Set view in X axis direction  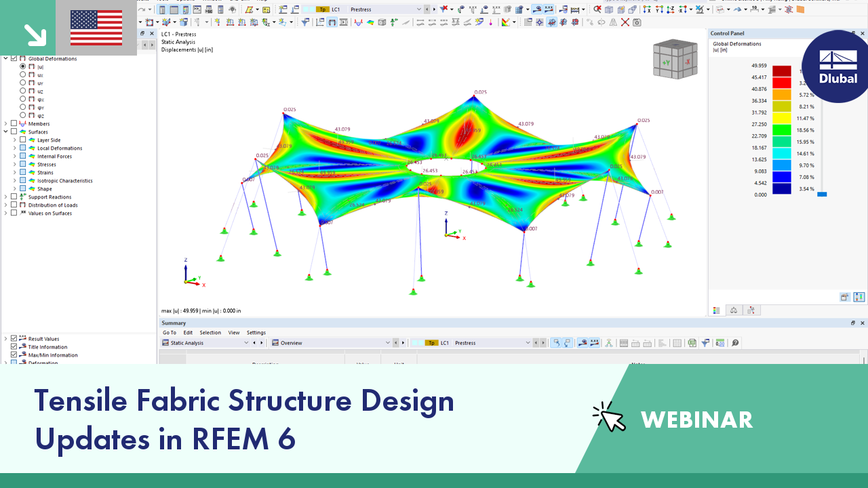[648, 9]
